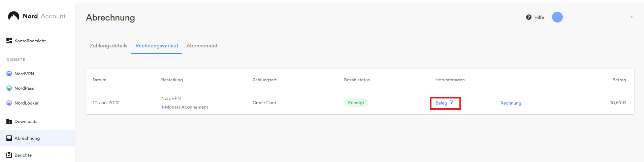Open NordLocker from the sidebar menu

(x=27, y=103)
